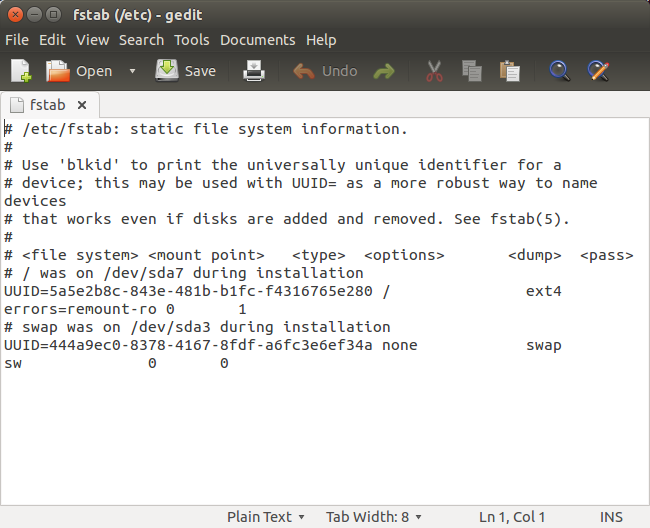Click the Print icon
Image resolution: width=650 pixels, height=528 pixels.
click(255, 71)
